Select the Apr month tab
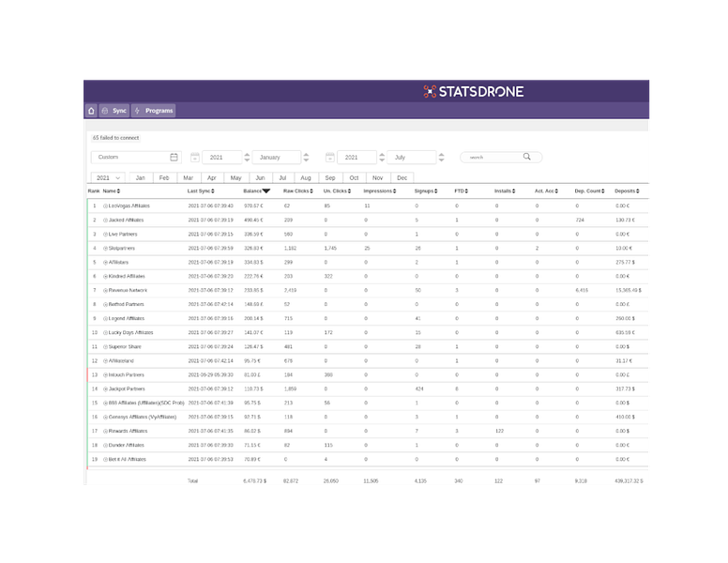The width and height of the screenshot is (728, 563). click(x=212, y=178)
